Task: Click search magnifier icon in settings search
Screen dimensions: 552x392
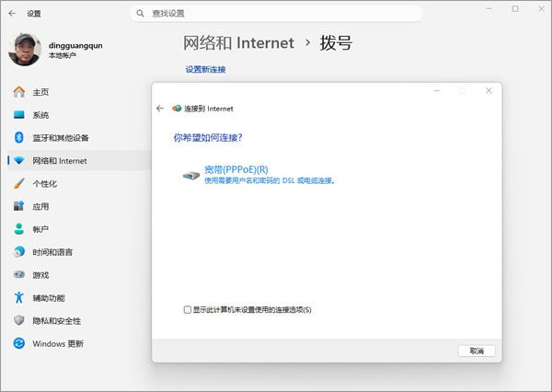Action: point(141,14)
